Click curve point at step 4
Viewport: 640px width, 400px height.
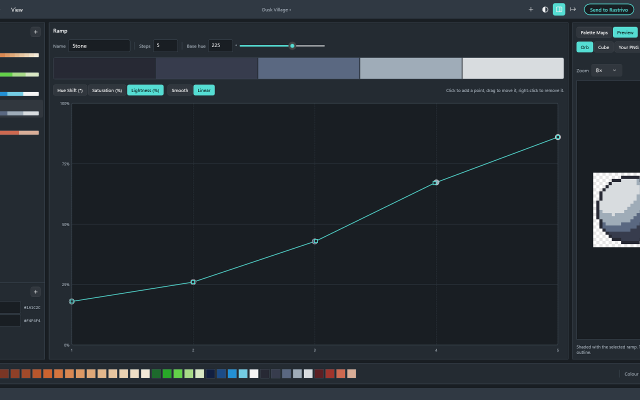click(x=436, y=182)
